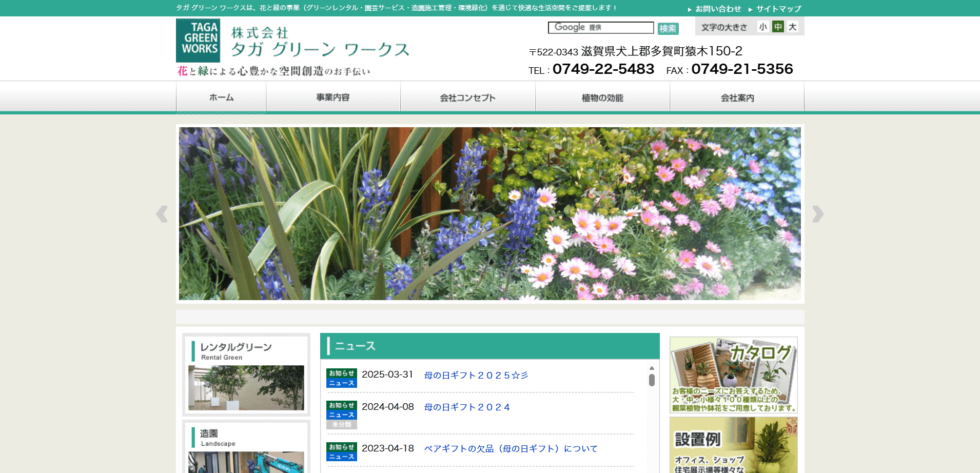The image size is (980, 473).
Task: Go to the ホーム menu item
Action: 221,97
